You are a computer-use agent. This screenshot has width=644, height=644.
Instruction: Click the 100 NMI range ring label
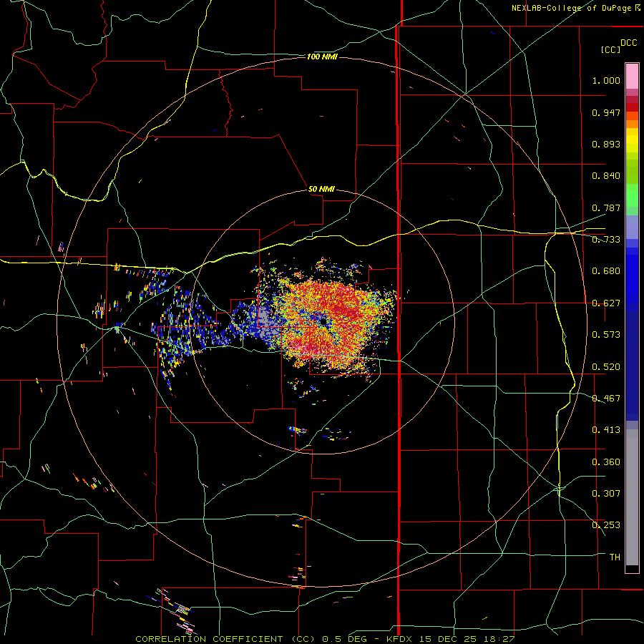[322, 57]
